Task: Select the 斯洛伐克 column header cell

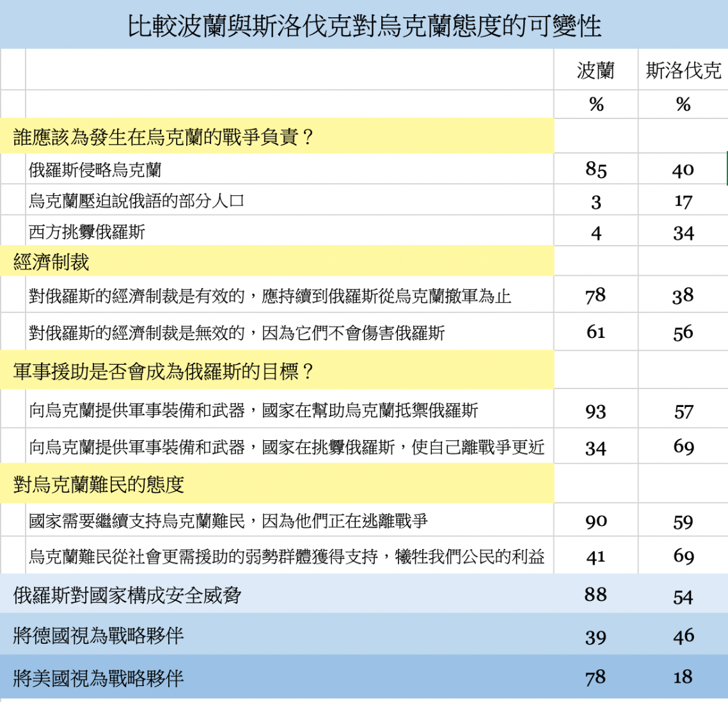Action: pyautogui.click(x=683, y=70)
